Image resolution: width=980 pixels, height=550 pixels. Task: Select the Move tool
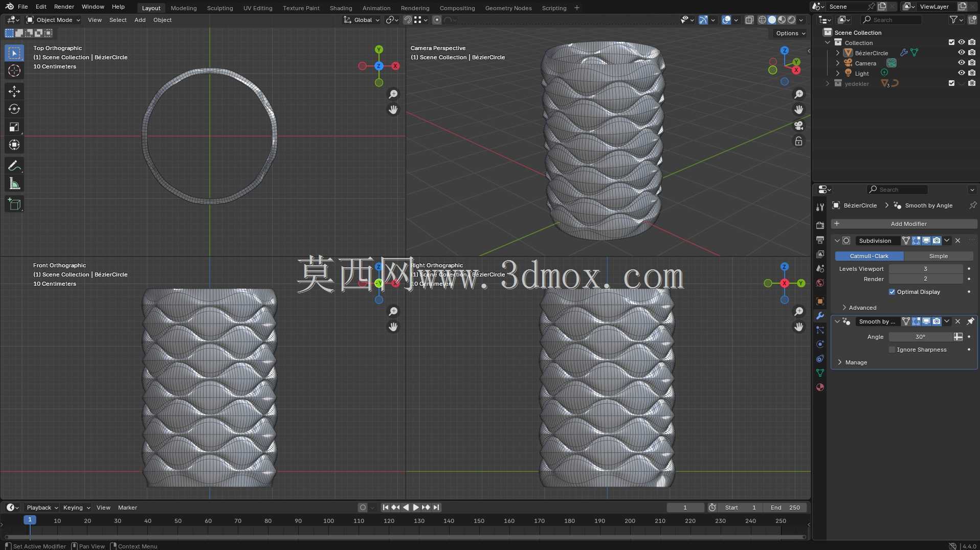pyautogui.click(x=14, y=91)
